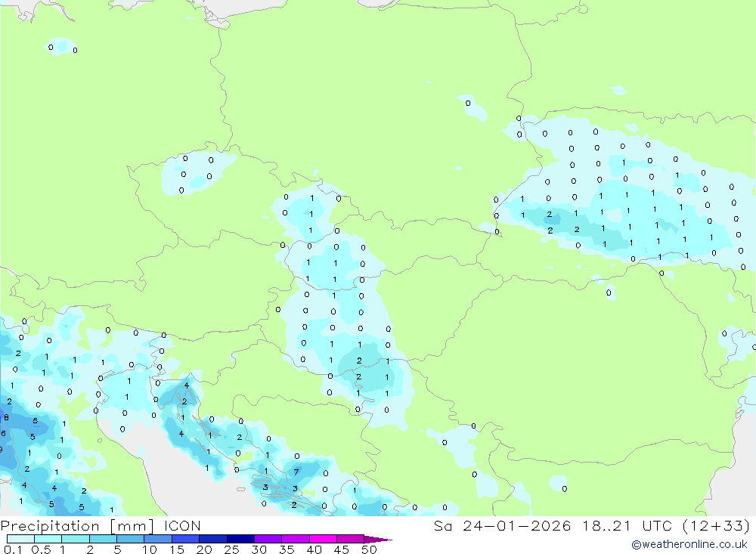This screenshot has width=756, height=554.
Task: Open the weatheronline.co.uk copyright link
Action: pyautogui.click(x=689, y=544)
